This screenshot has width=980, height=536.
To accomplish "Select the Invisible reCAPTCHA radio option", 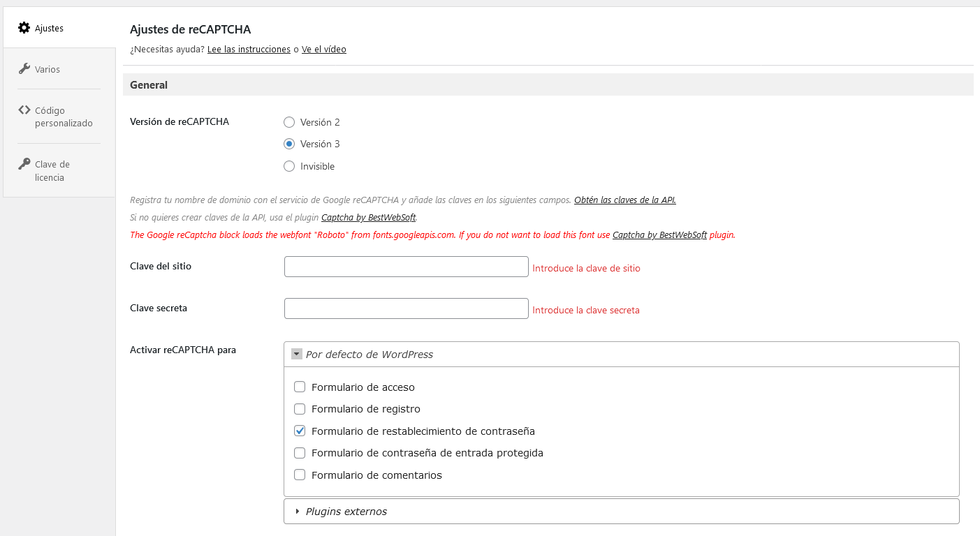I will tap(289, 166).
